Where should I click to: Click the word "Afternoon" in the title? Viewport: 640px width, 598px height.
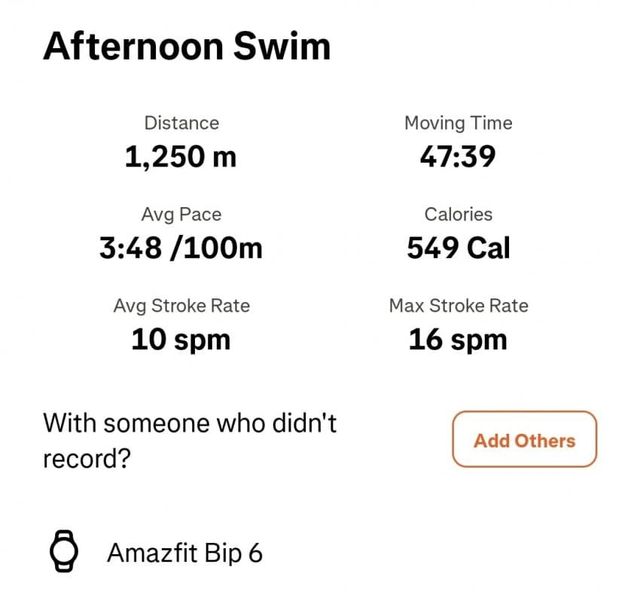coord(133,47)
